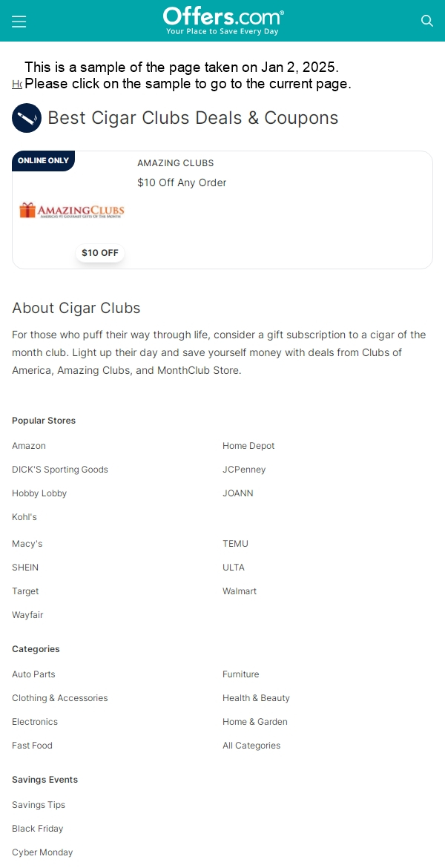Open the hamburger navigation menu

click(x=19, y=21)
